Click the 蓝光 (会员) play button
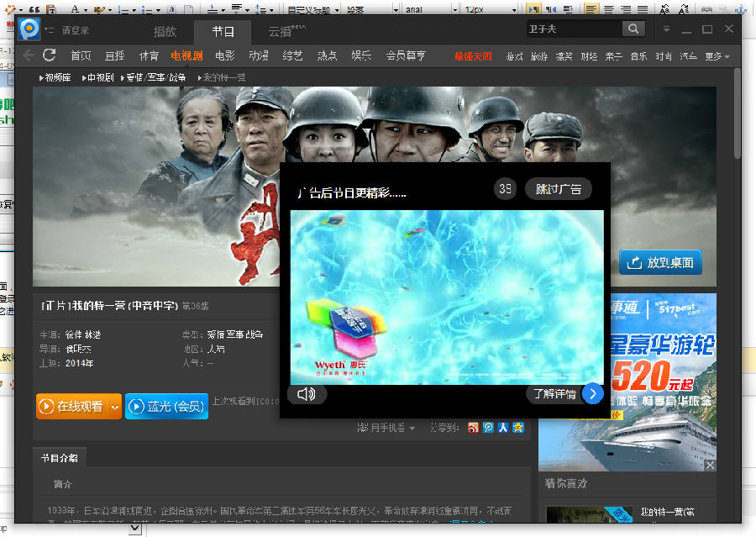 click(x=166, y=407)
